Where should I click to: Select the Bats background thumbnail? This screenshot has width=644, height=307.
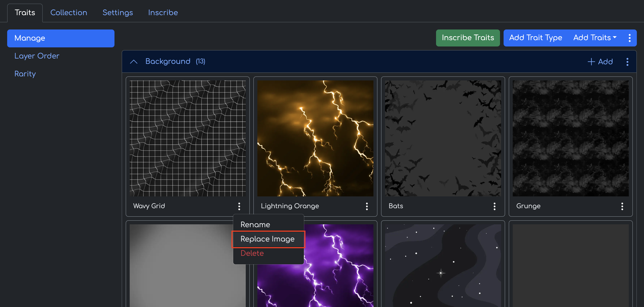tap(443, 138)
